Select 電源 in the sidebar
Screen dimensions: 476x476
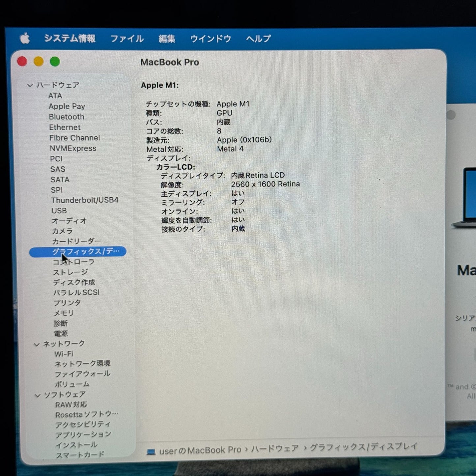click(x=61, y=334)
